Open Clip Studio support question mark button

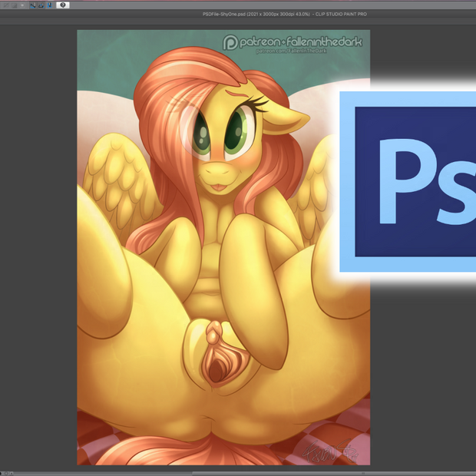coord(63,5)
